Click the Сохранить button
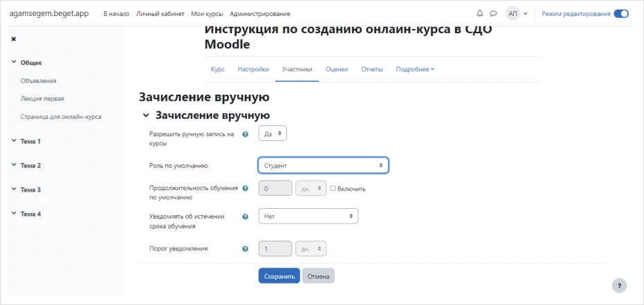The image size is (644, 305). tap(279, 276)
